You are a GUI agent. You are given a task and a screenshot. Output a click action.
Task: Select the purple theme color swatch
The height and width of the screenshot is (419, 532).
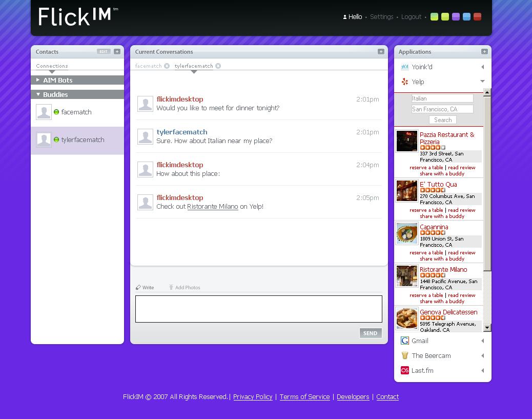point(456,16)
